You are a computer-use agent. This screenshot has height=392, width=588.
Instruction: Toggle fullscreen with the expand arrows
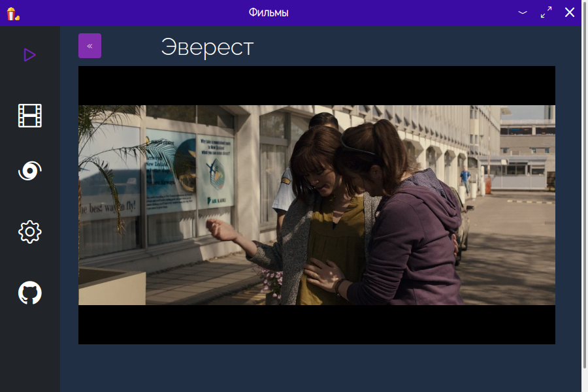point(546,12)
